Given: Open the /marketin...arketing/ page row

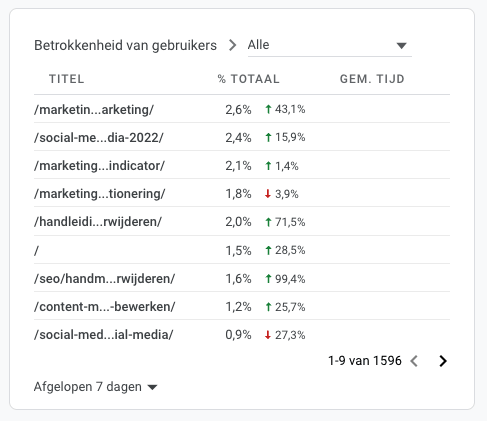Looking at the screenshot, I should (x=242, y=109).
